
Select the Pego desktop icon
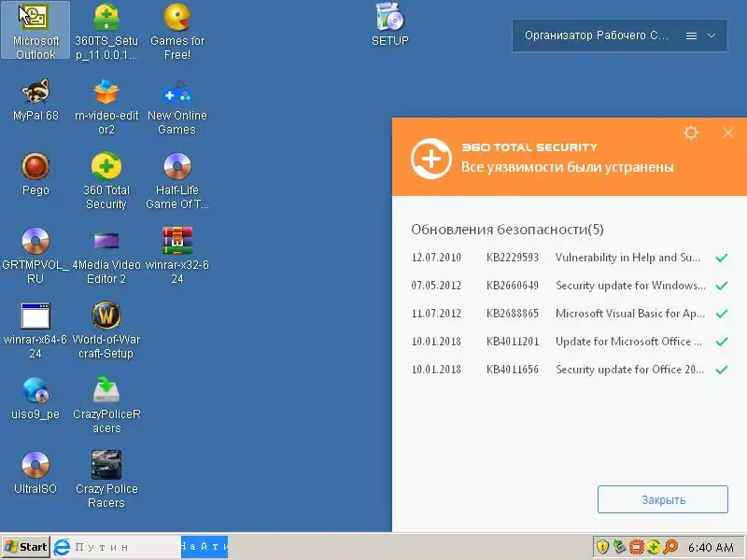click(x=35, y=175)
